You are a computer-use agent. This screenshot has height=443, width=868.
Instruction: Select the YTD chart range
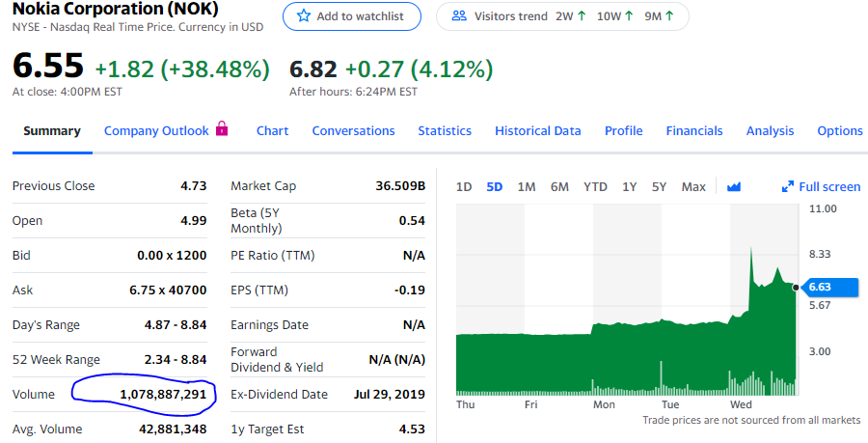click(595, 186)
